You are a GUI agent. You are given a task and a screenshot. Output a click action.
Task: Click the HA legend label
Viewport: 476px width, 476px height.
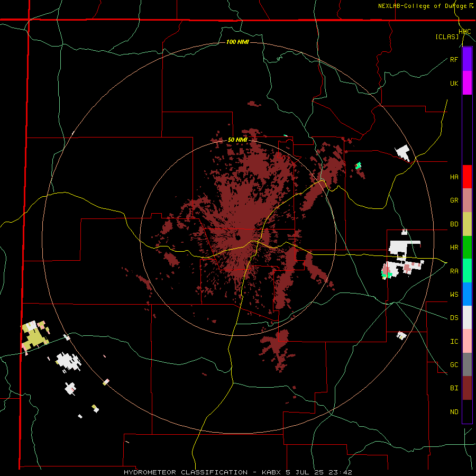pos(454,177)
